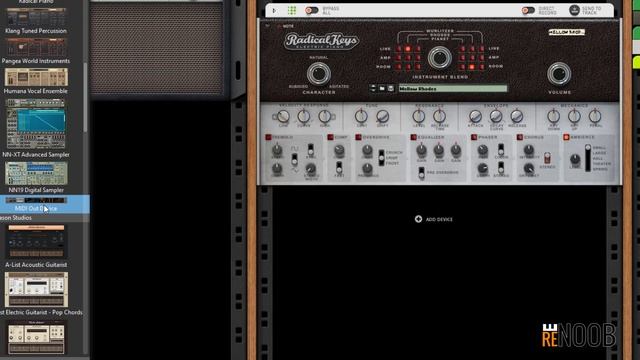Click the Ambience Level knob
The image size is (640, 360).
pos(575,159)
